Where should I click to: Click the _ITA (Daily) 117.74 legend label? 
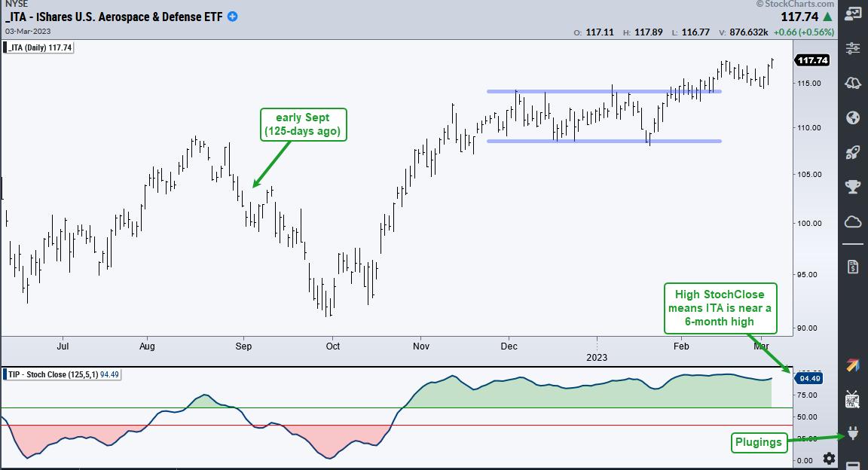tap(39, 47)
